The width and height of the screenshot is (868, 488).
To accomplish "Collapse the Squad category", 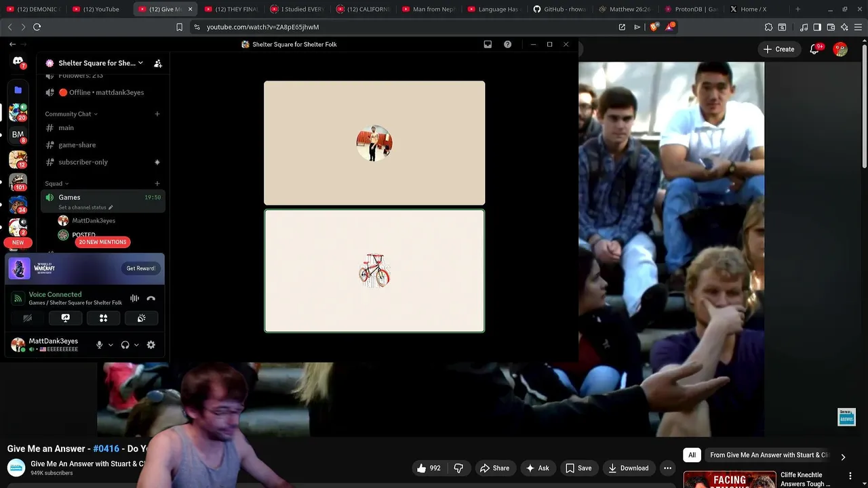I will pyautogui.click(x=57, y=184).
